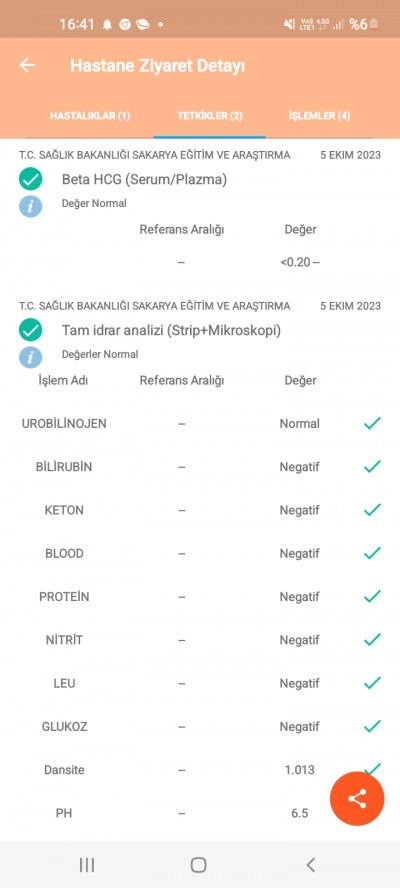Viewport: 400px width, 888px height.
Task: Tap the checkmark on UROBİLİNOJEN row
Action: point(372,423)
